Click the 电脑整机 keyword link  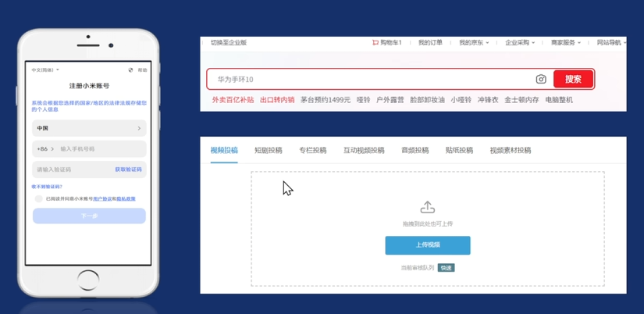[559, 100]
